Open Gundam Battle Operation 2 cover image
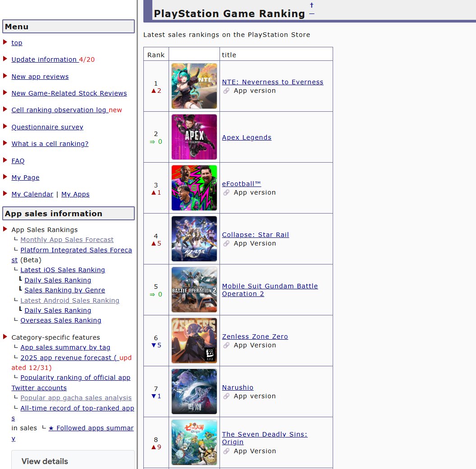 194,290
